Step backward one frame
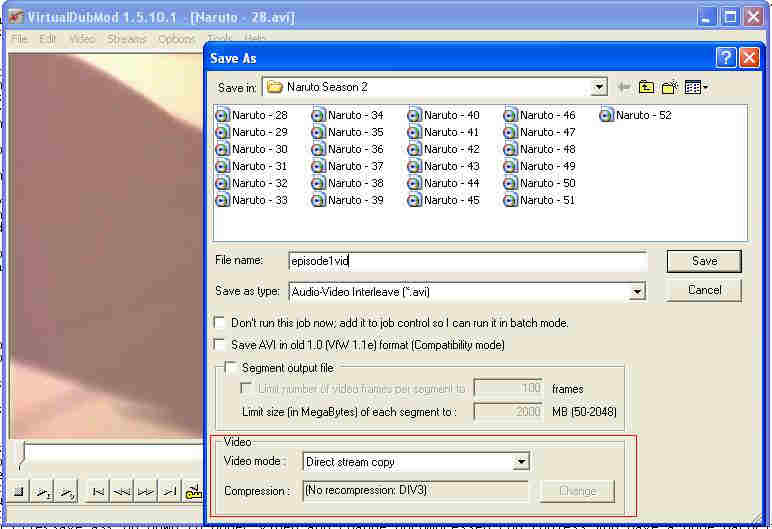The width and height of the screenshot is (772, 529). (122, 492)
